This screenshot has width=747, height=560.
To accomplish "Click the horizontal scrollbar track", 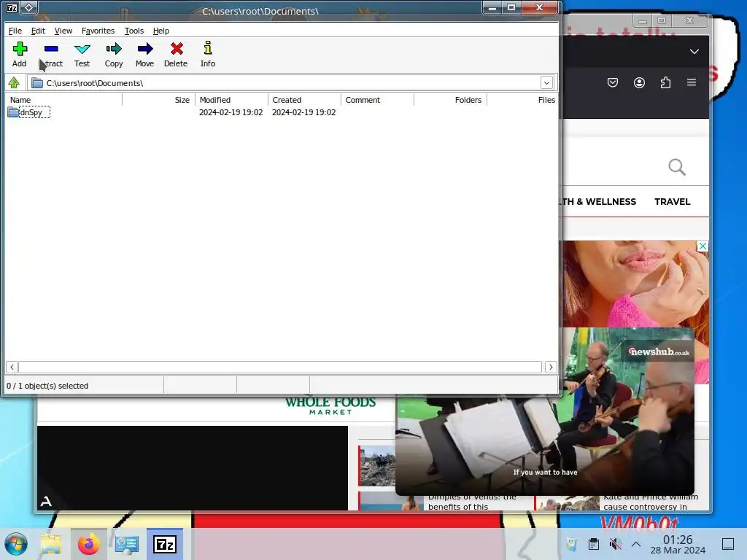I will [x=280, y=367].
